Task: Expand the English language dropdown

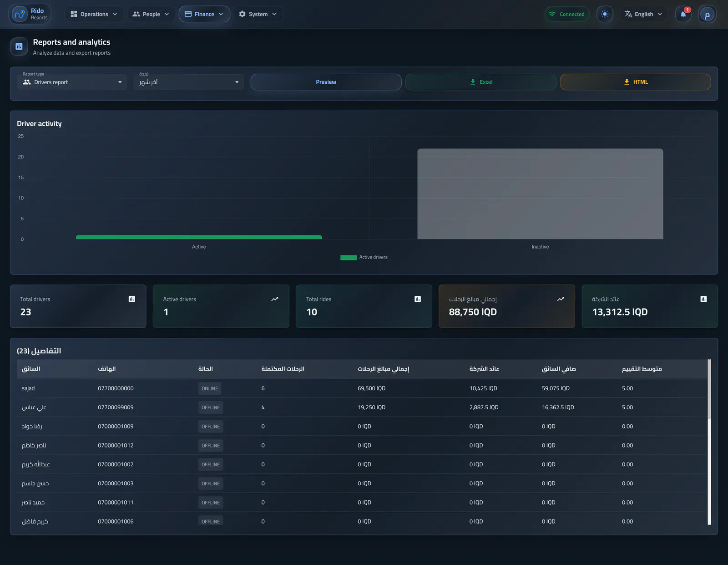Action: [x=643, y=14]
